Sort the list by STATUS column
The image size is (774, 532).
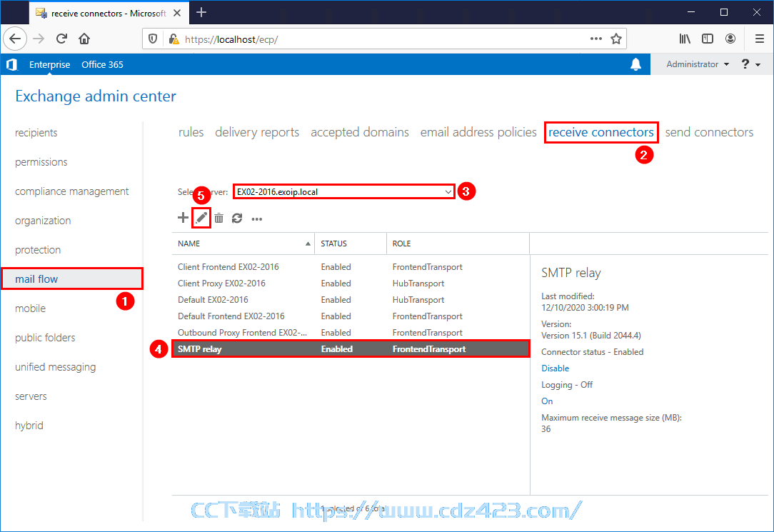(351, 244)
